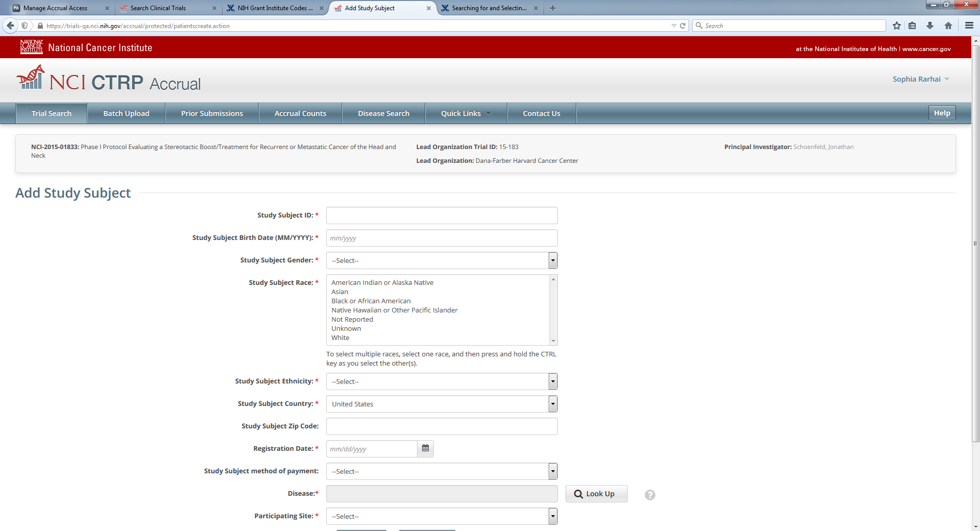Open a new browser tab

click(x=553, y=8)
